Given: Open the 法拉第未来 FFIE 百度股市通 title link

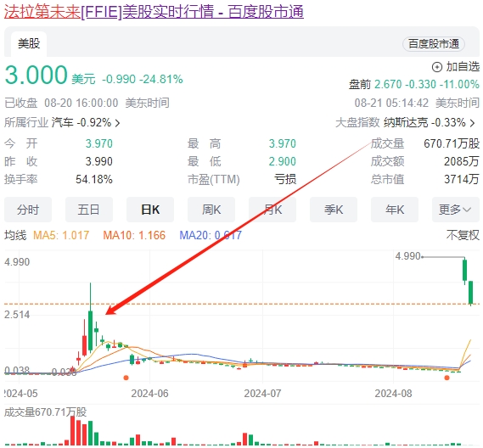Looking at the screenshot, I should (x=154, y=12).
